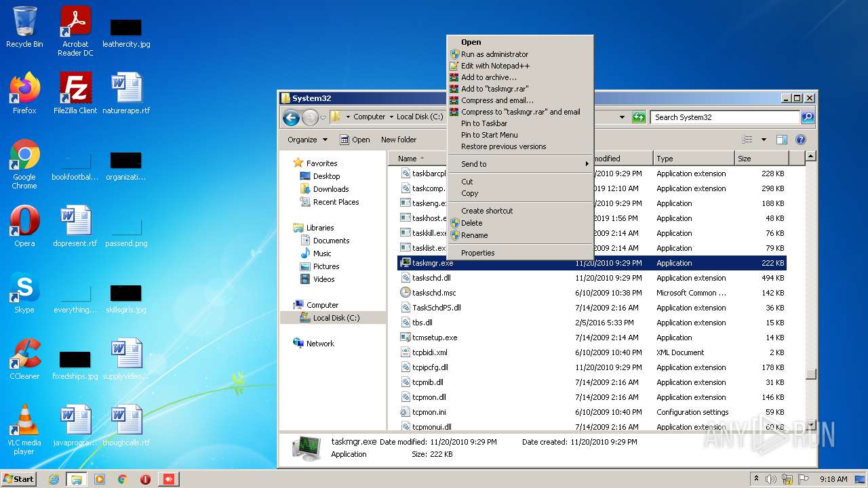Select dopresent.rtf desktop file
Image resolution: width=868 pixels, height=488 pixels.
[75, 226]
